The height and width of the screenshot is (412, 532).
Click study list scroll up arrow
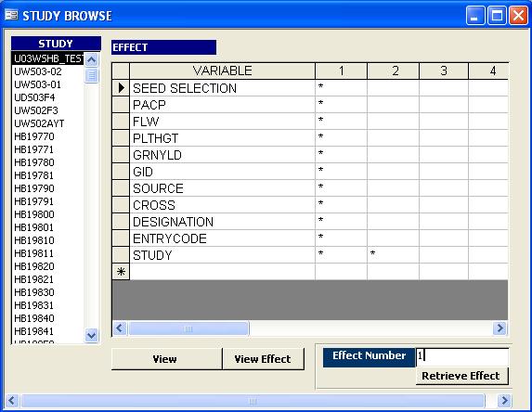[x=91, y=60]
